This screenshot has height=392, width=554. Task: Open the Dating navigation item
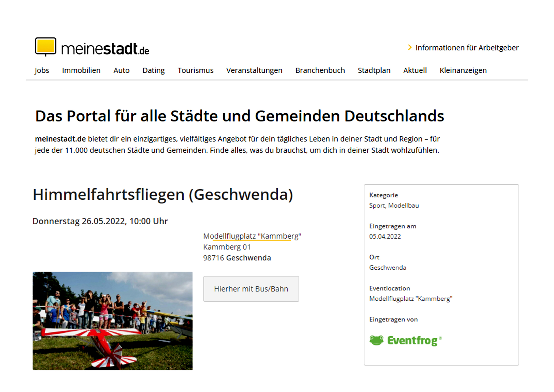(153, 70)
